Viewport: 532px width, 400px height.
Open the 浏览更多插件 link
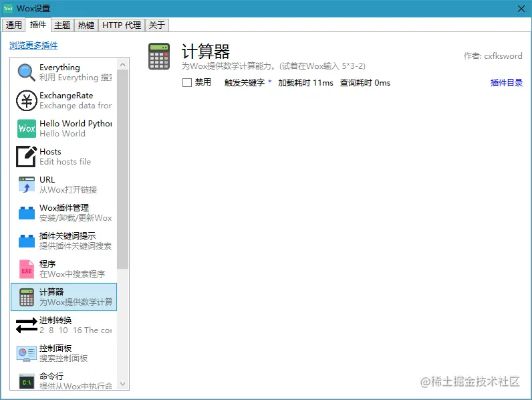pos(33,45)
